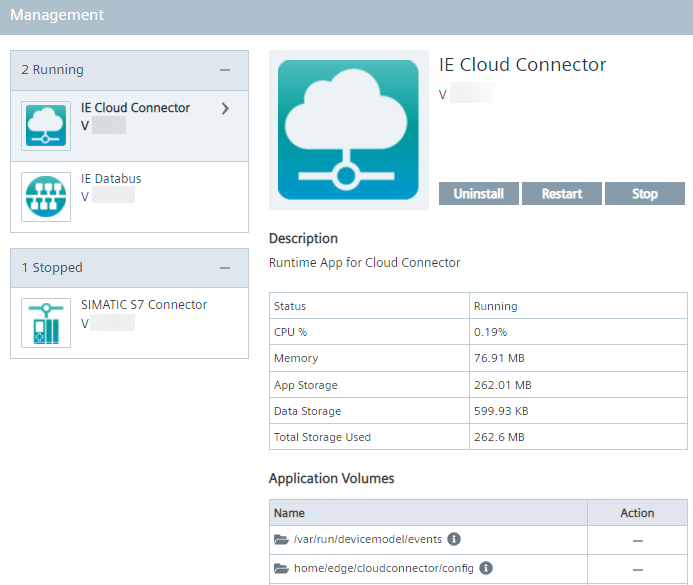Click action dash for /var/run/devicemodel/events row
This screenshot has height=585, width=693.
(x=637, y=540)
